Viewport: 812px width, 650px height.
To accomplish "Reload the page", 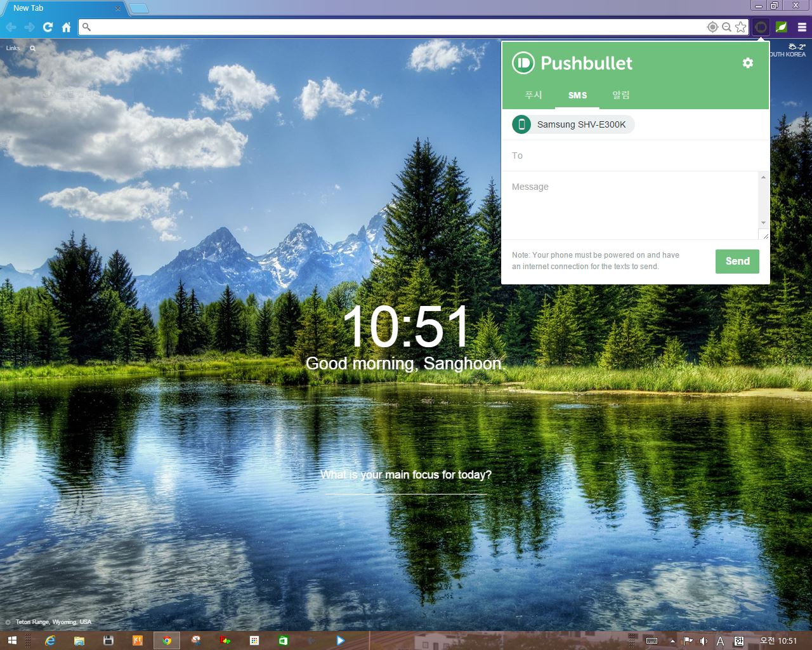I will click(48, 27).
